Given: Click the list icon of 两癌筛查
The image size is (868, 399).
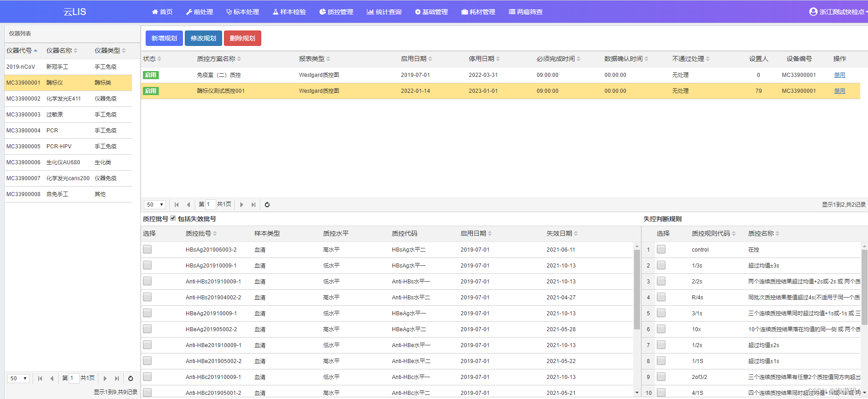Looking at the screenshot, I should coord(512,12).
